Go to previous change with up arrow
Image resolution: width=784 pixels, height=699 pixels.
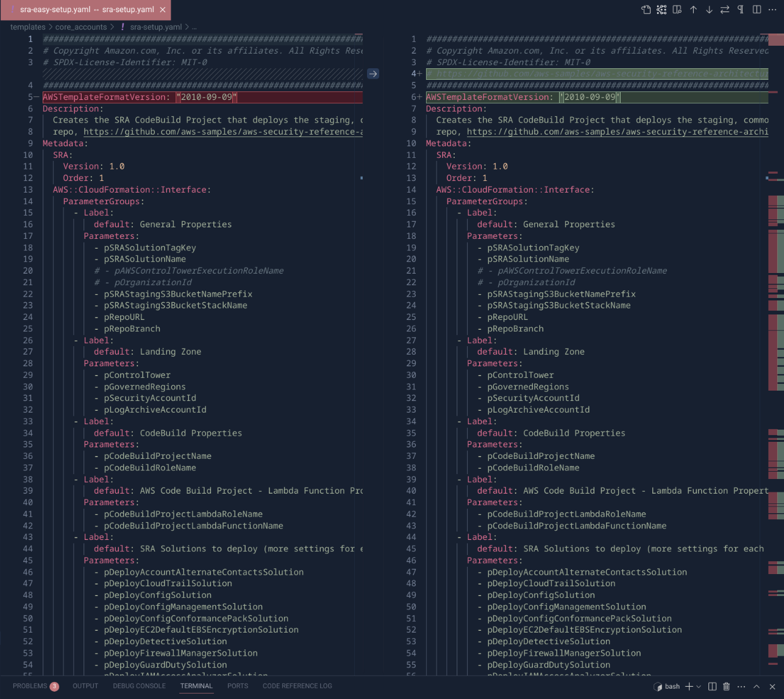point(693,10)
